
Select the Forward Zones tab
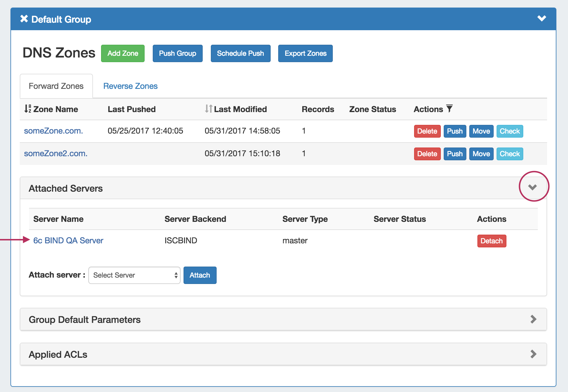tap(56, 86)
